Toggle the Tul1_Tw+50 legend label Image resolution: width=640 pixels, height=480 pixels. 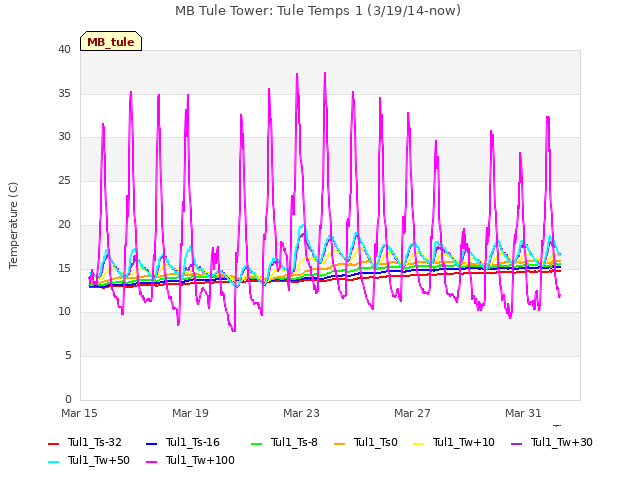[x=99, y=460]
